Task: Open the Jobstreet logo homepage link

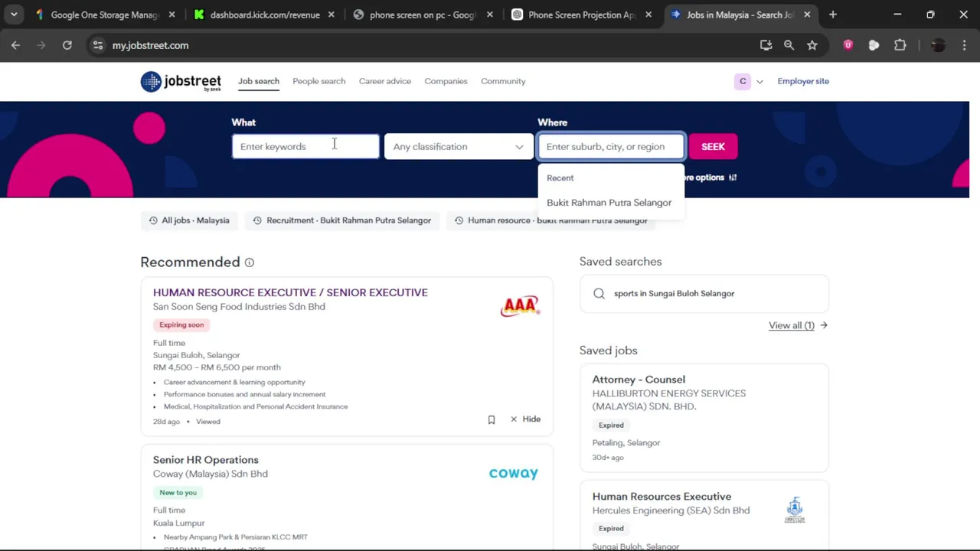Action: pyautogui.click(x=181, y=81)
